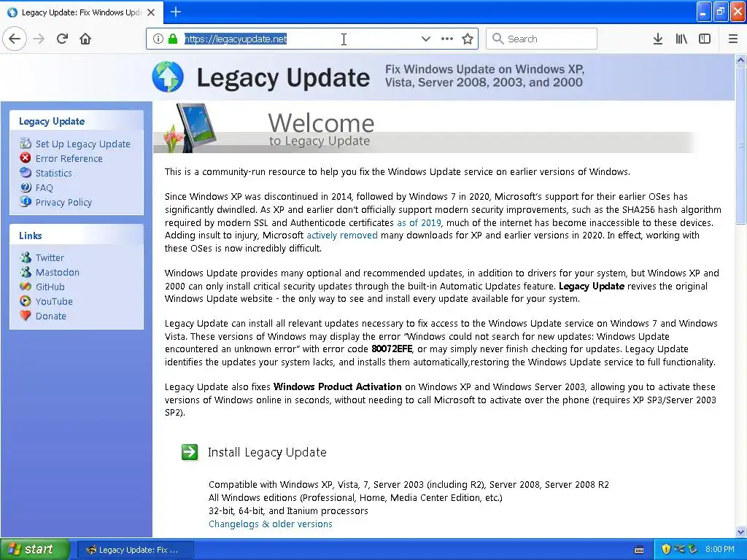Open the Downloads toolbar button
The image size is (747, 560).
(x=657, y=39)
